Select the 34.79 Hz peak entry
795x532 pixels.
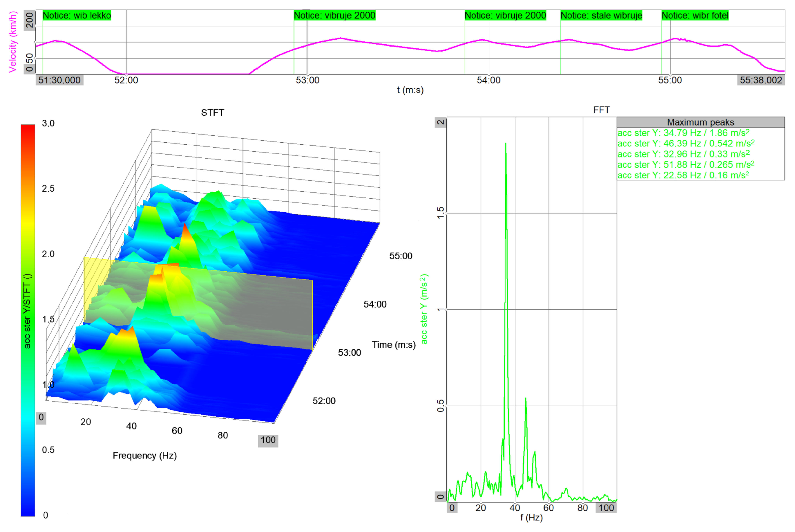click(x=683, y=133)
